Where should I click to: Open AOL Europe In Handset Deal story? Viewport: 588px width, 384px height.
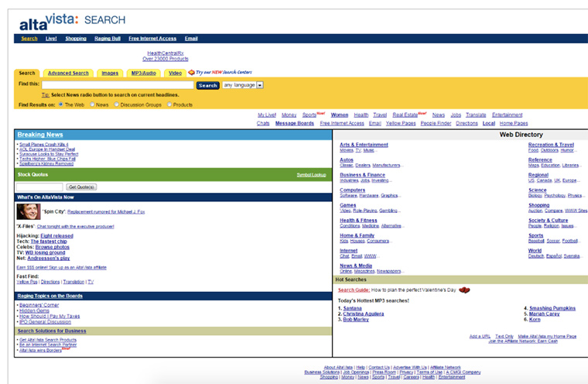coord(47,149)
